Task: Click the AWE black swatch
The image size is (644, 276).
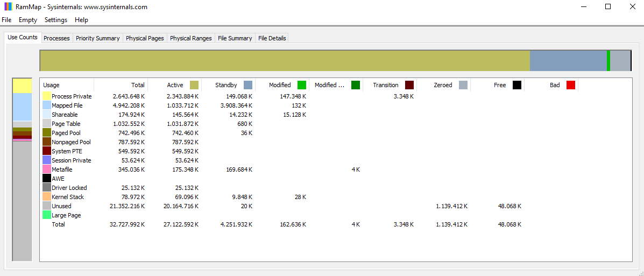Action: click(x=47, y=179)
